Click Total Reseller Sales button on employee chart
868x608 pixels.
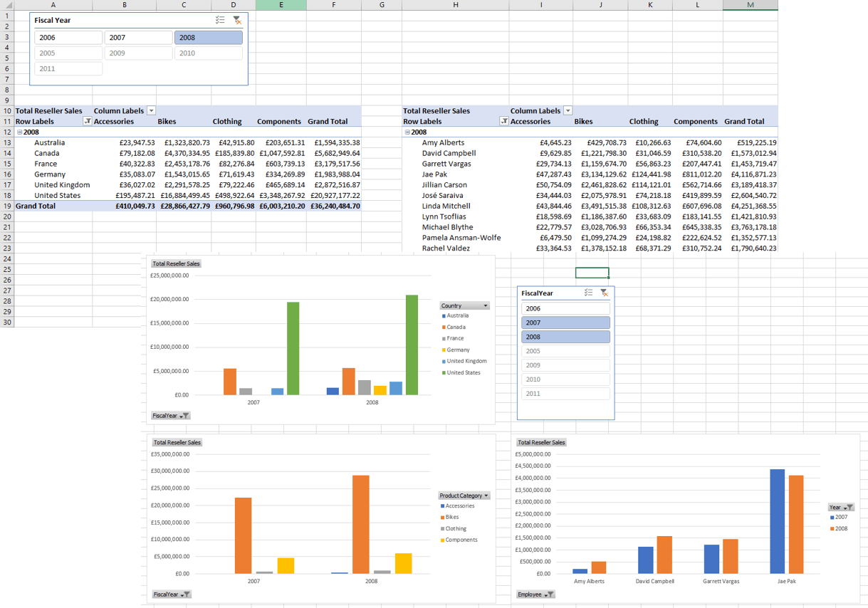tap(541, 442)
